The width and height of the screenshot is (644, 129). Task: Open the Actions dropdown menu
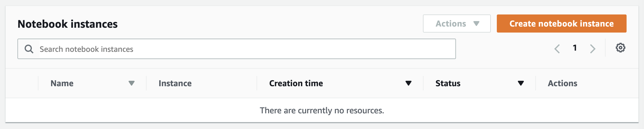click(457, 24)
